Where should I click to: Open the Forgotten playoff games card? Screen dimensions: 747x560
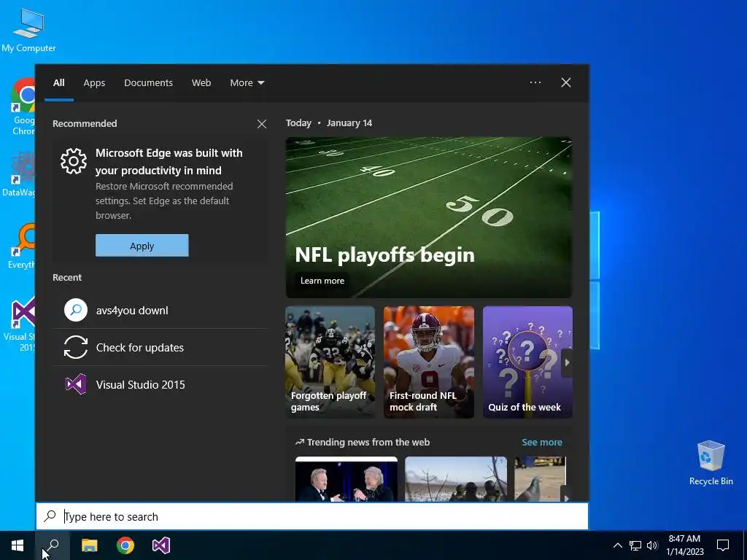[330, 362]
